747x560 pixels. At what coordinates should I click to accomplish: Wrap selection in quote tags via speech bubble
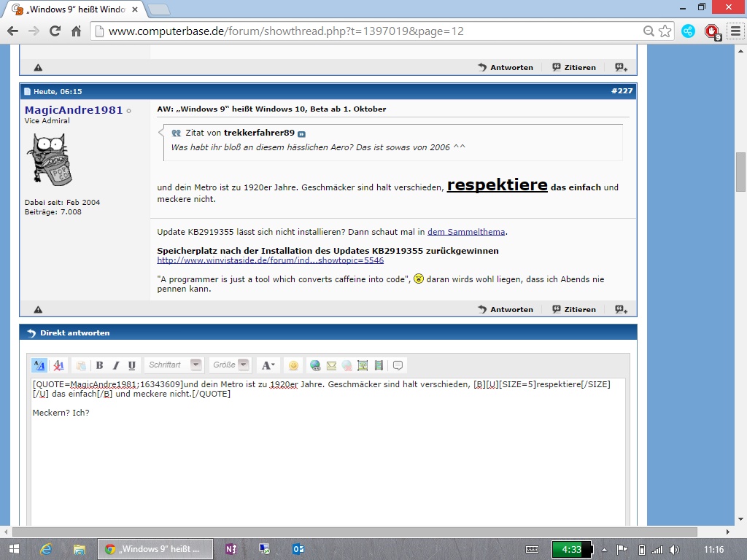[x=398, y=366]
